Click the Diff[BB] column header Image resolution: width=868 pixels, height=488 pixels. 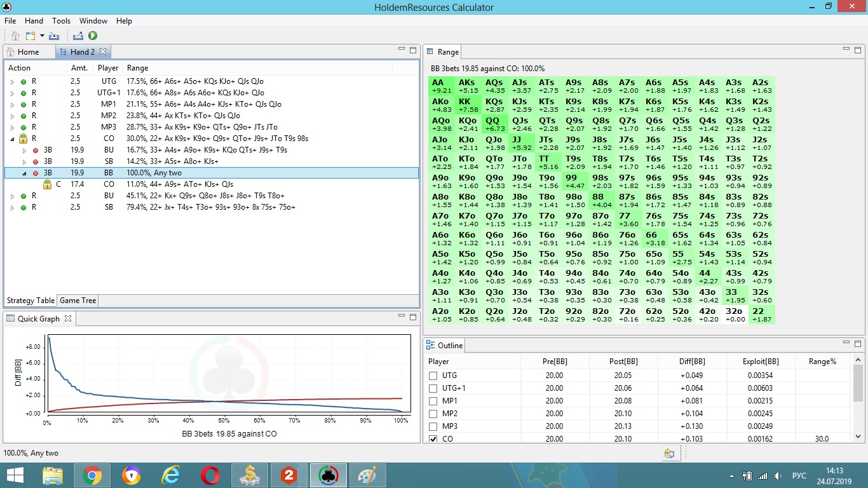coord(692,362)
